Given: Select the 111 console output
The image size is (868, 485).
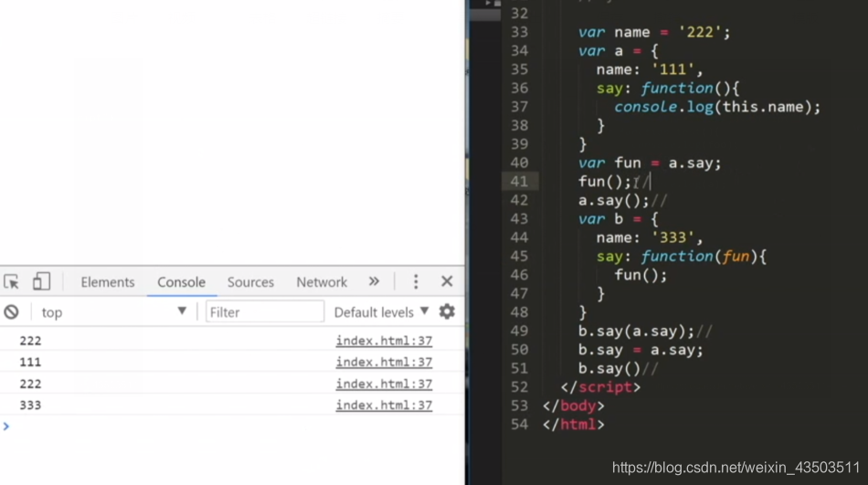Looking at the screenshot, I should [30, 362].
